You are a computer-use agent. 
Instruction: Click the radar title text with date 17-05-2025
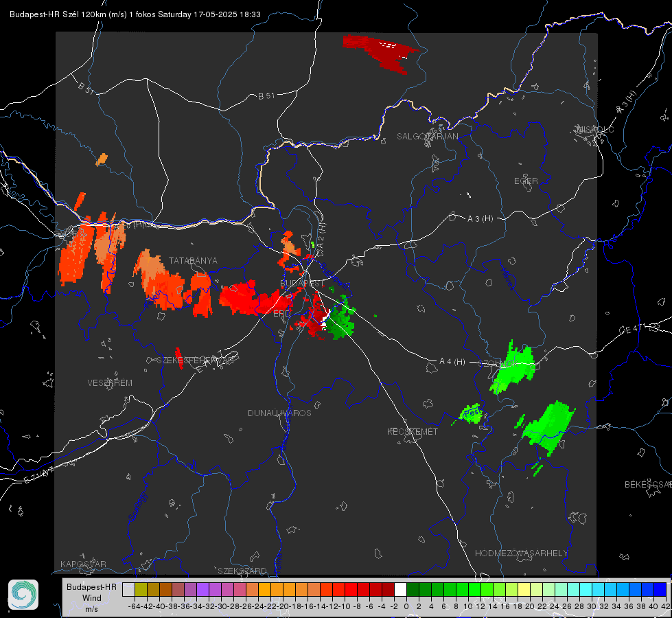(135, 14)
